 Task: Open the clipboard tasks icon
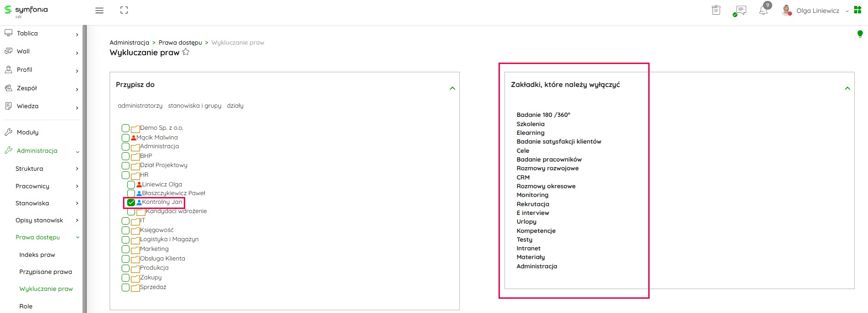(716, 10)
